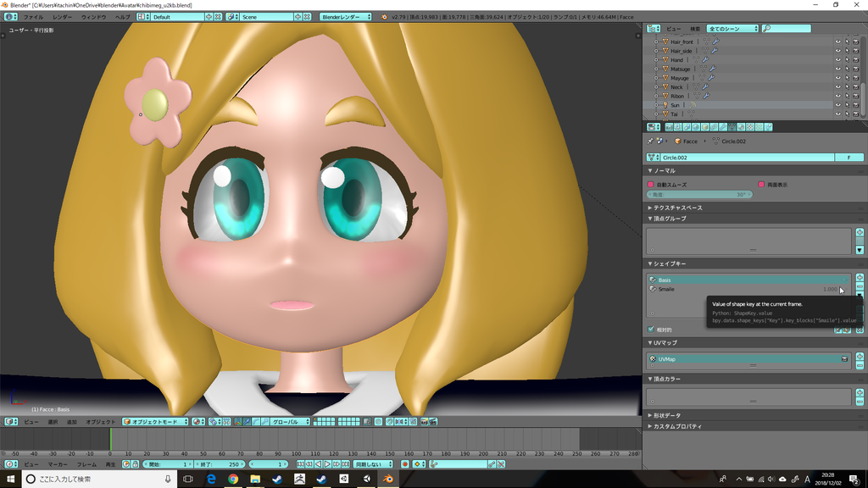
Task: Open the レンダー menu
Action: point(62,17)
